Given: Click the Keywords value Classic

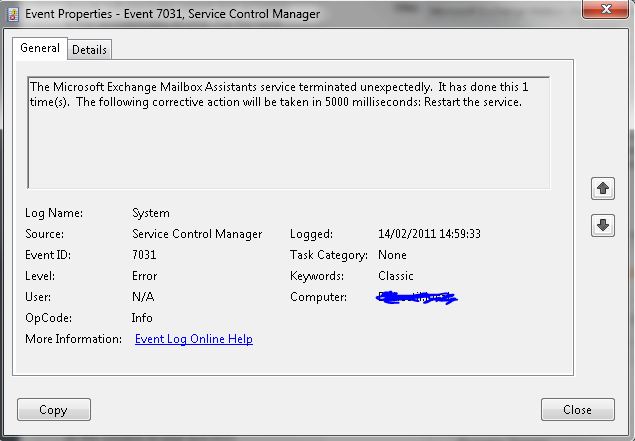Looking at the screenshot, I should tap(396, 276).
